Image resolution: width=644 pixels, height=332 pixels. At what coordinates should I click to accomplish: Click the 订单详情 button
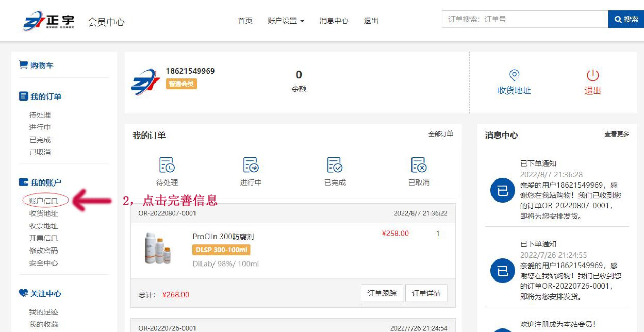pyautogui.click(x=426, y=293)
